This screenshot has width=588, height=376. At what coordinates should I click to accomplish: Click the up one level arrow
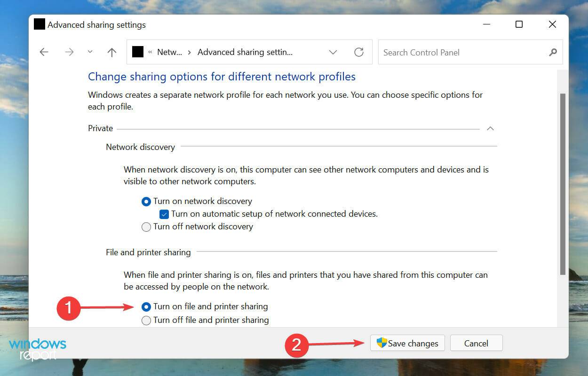coord(111,52)
